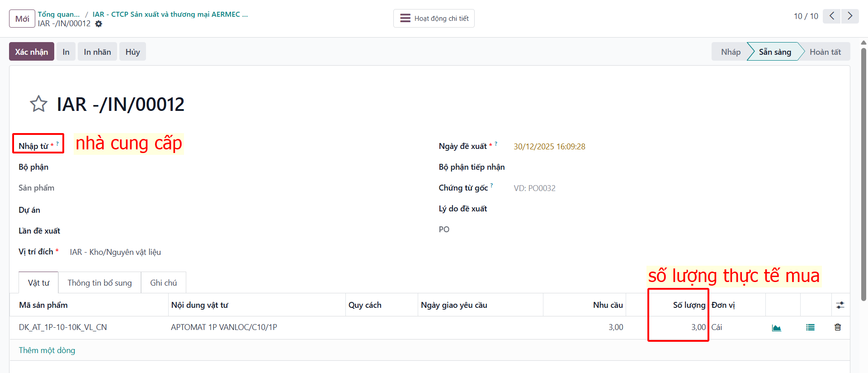Click the In nhãn button
The width and height of the screenshot is (868, 373).
pyautogui.click(x=97, y=52)
